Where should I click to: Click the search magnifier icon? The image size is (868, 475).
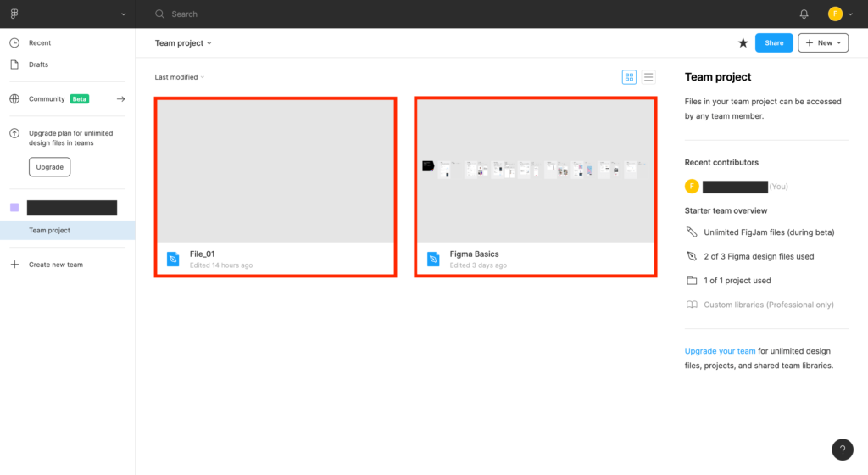[x=159, y=14]
